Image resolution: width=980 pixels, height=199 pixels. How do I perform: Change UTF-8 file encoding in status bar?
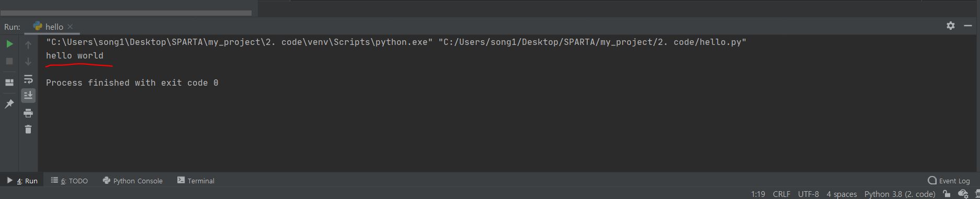tap(808, 194)
